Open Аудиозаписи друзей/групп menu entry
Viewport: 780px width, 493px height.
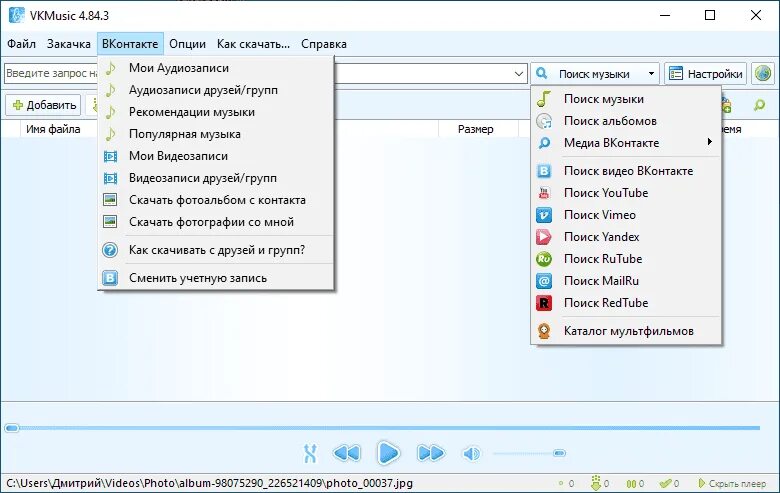point(215,90)
